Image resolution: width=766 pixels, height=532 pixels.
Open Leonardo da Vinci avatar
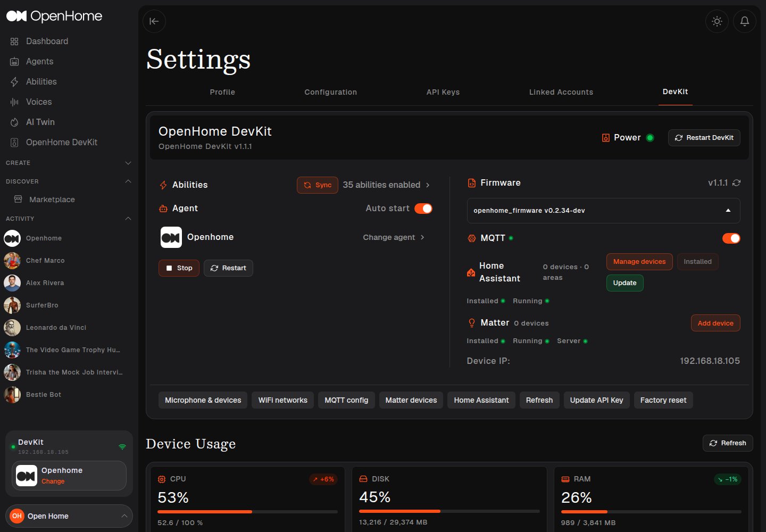[x=12, y=328]
